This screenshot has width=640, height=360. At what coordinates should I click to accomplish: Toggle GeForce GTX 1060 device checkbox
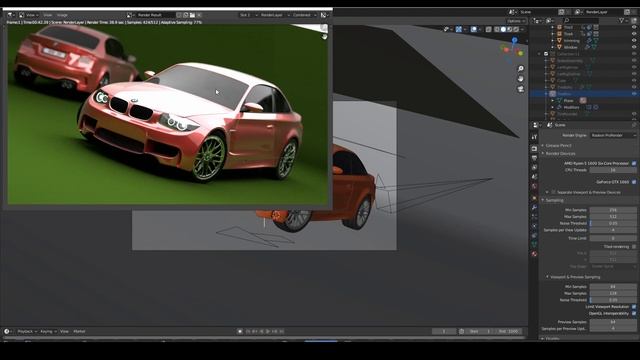coord(634,182)
